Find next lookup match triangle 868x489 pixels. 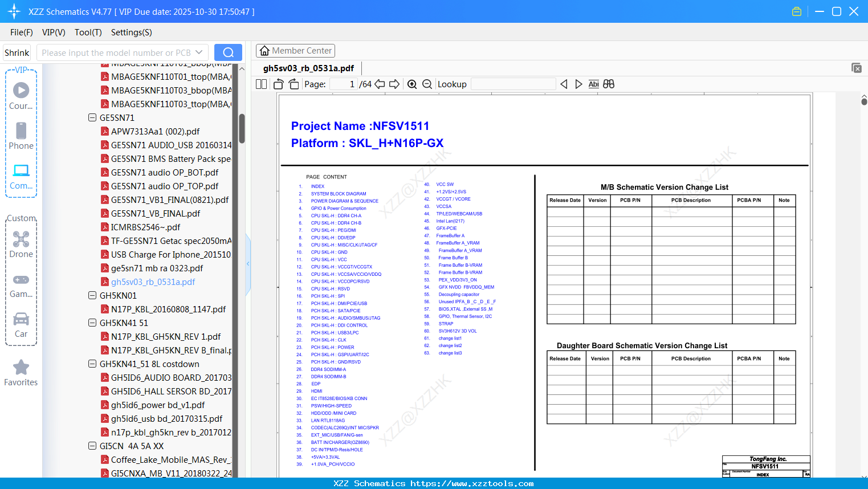coord(578,84)
